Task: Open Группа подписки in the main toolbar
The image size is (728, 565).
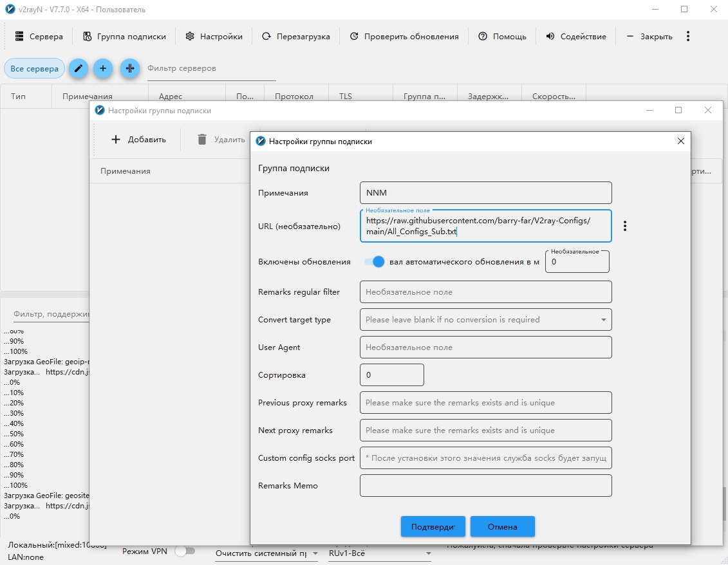Action: (124, 36)
